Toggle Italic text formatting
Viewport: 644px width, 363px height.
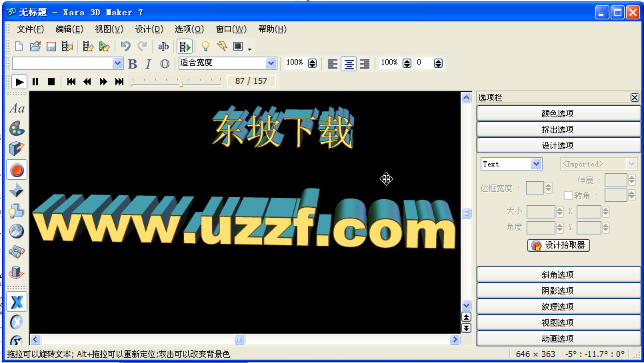coord(148,63)
